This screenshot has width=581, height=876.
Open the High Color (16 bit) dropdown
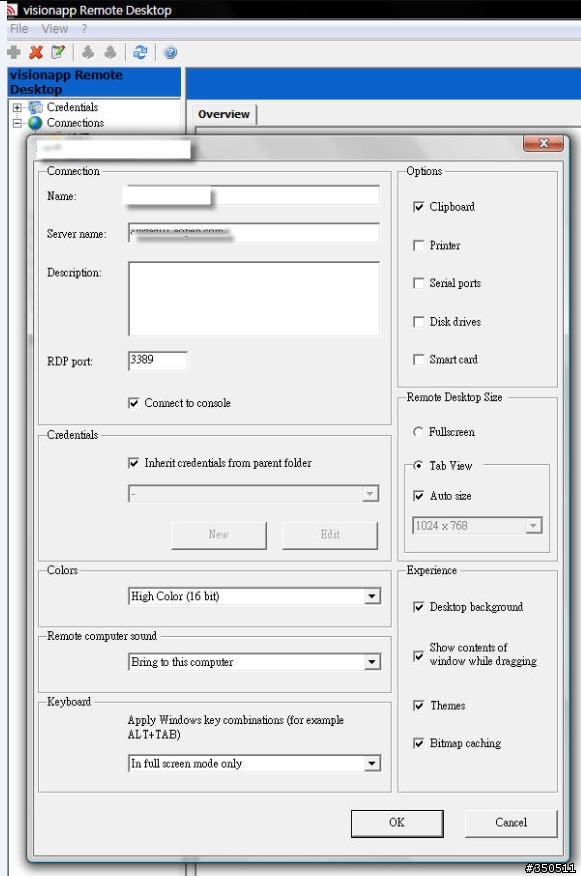click(x=372, y=596)
